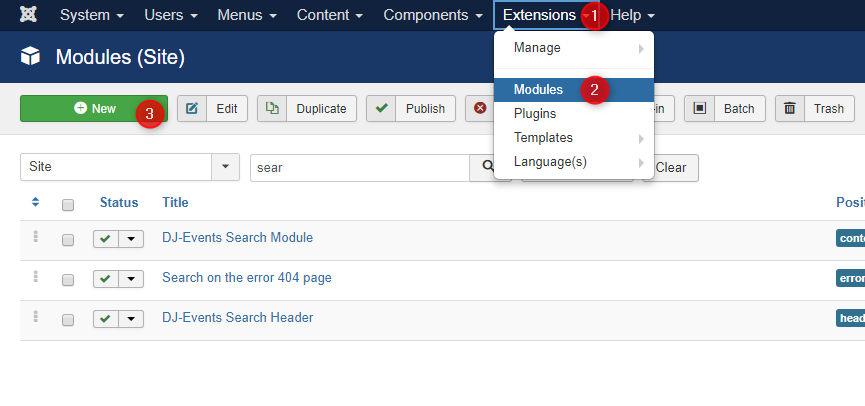Viewport: 865px width, 406px height.
Task: Toggle published status of DJ-Events Search Module
Action: (x=106, y=239)
